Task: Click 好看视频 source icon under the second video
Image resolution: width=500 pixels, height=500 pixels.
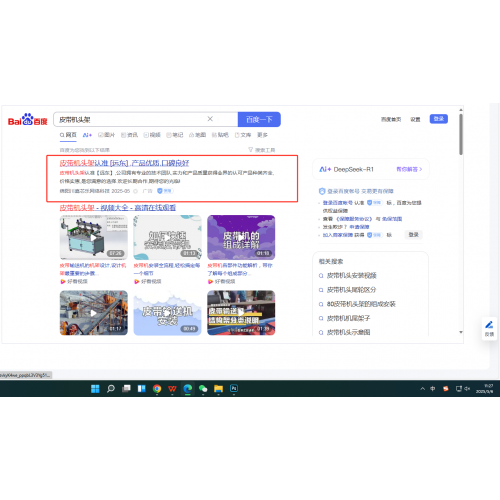Action: 136,282
